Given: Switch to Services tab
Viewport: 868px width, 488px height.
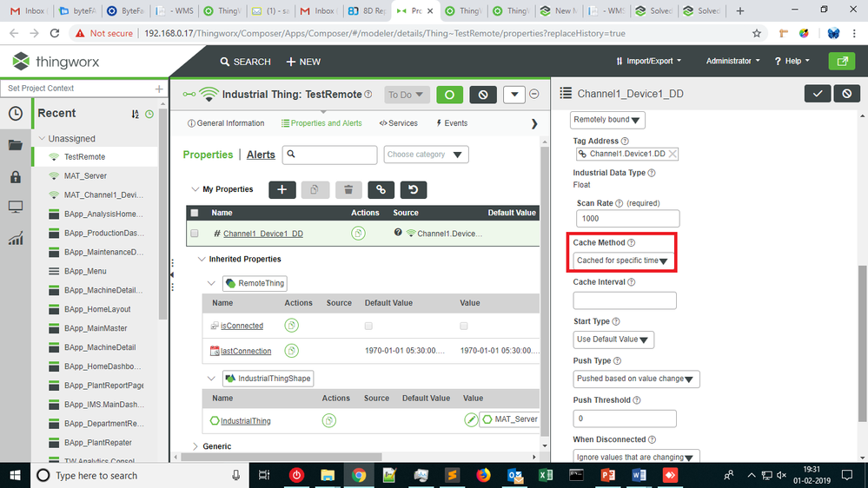Looking at the screenshot, I should point(399,123).
